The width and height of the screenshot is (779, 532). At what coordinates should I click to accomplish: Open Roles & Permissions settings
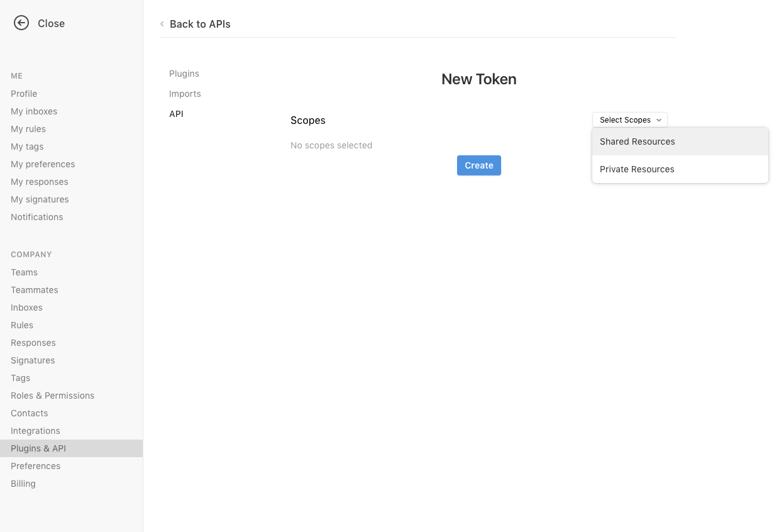52,395
